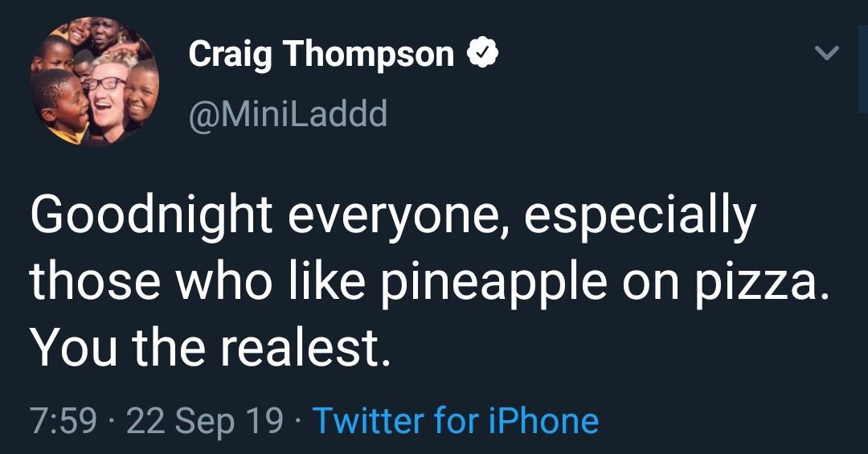
Task: Click the word pineapple in the tweet
Action: click(x=490, y=284)
